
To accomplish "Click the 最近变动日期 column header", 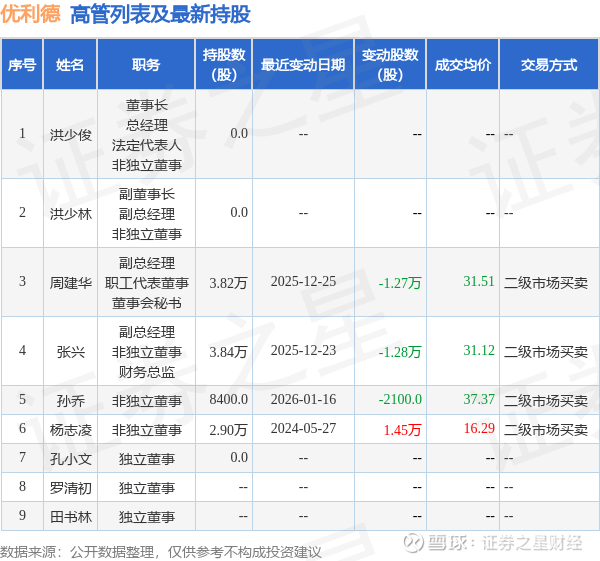I will (303, 65).
